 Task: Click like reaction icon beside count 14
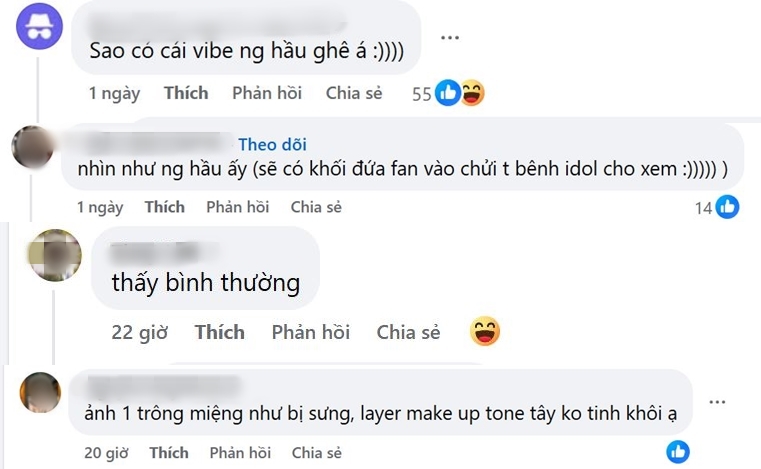pos(727,207)
